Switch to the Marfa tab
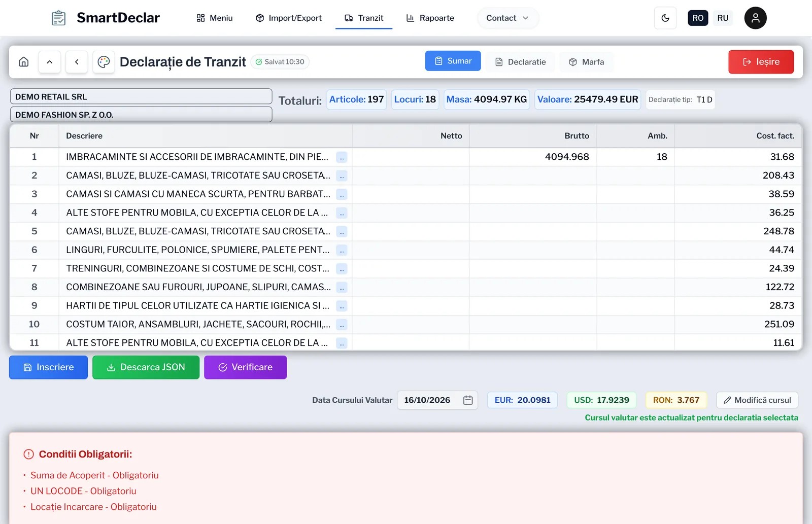Viewport: 812px width, 524px height. tap(586, 62)
